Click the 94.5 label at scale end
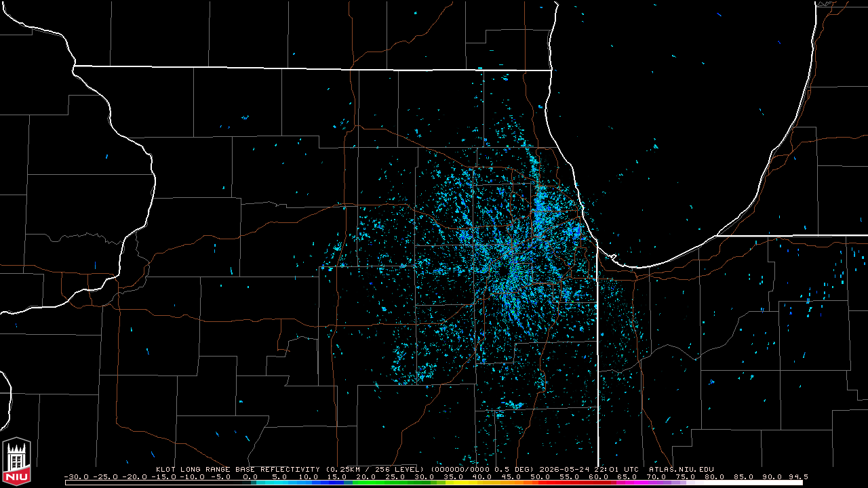 799,476
